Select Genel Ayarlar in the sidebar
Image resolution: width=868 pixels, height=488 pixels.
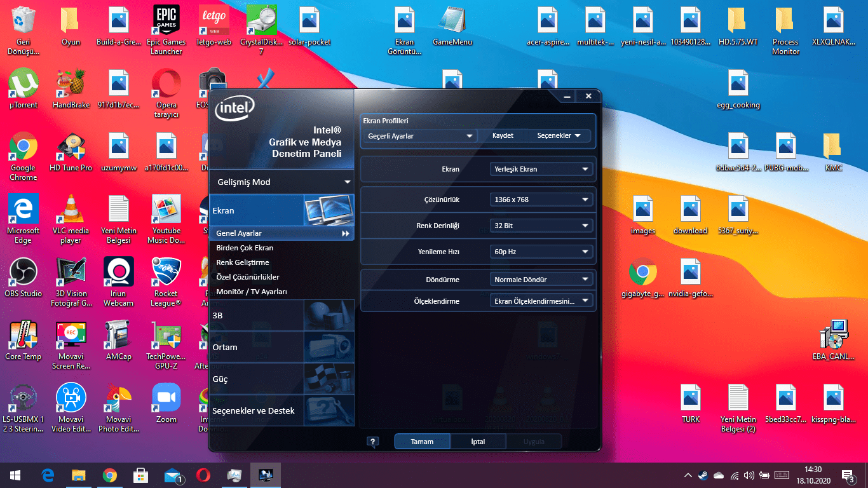[x=281, y=233]
